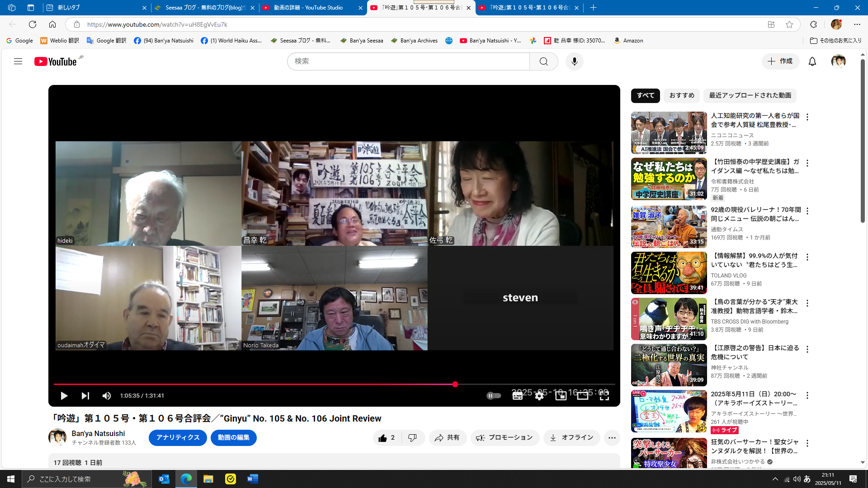Select the おすすめ filter chip
Viewport: 868px width, 488px height.
click(x=681, y=95)
